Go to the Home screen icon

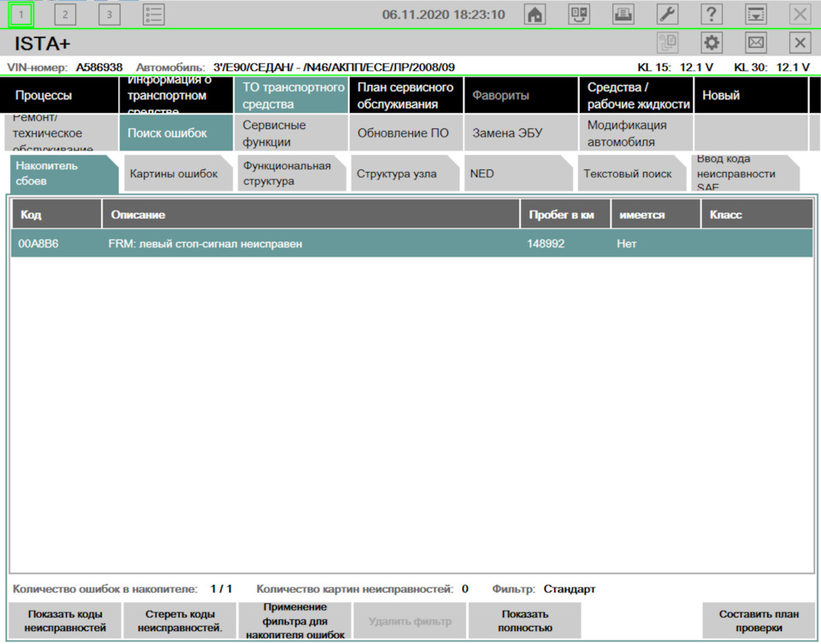tap(535, 15)
